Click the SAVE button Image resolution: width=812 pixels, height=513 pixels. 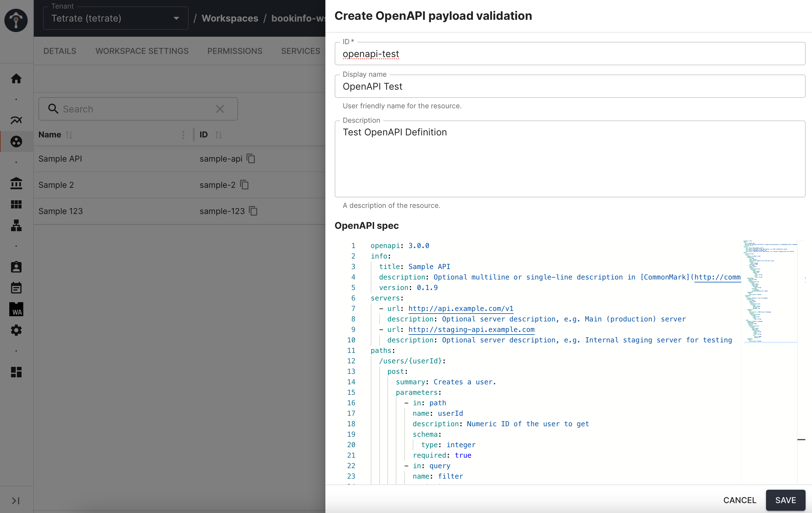coord(785,500)
